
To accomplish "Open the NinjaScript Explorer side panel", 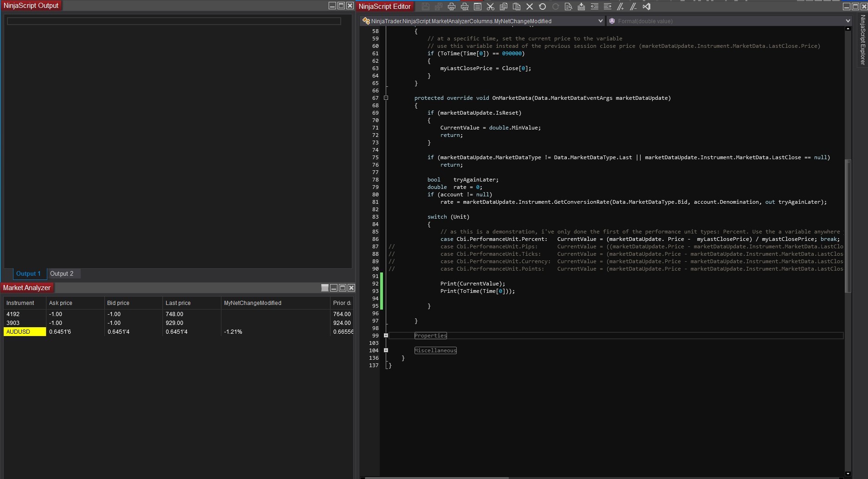I will point(863,40).
